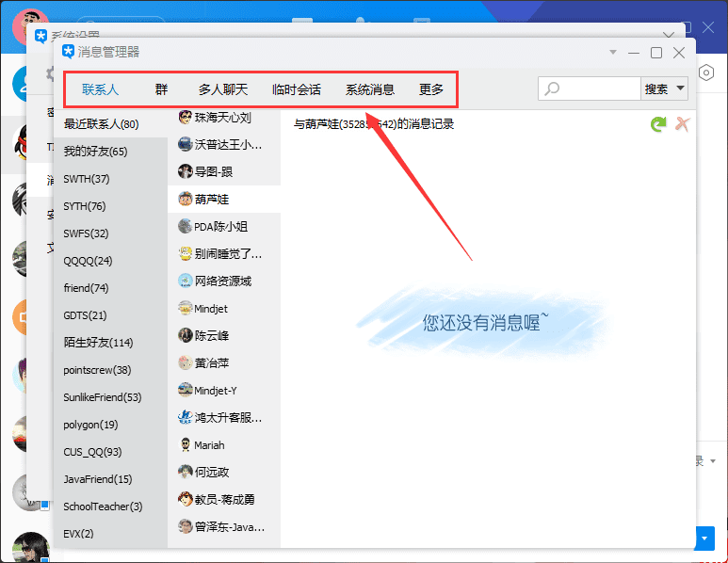Click the 鸿太升客服… logo avatar

tap(186, 418)
